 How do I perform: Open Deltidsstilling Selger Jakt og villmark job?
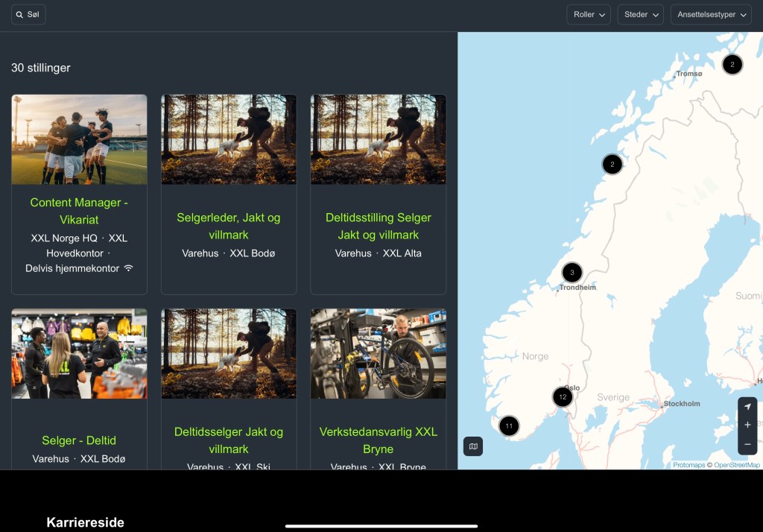pyautogui.click(x=378, y=226)
